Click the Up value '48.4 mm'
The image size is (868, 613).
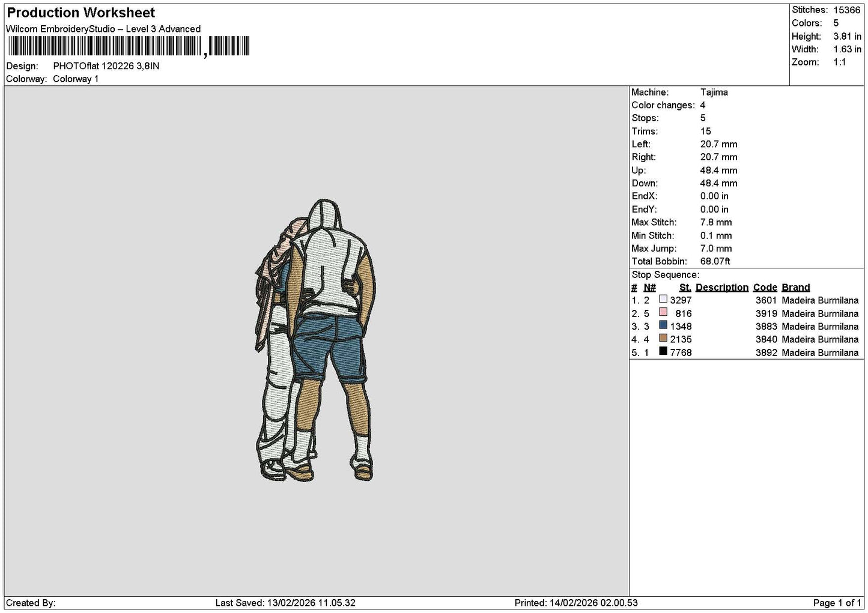(x=719, y=171)
